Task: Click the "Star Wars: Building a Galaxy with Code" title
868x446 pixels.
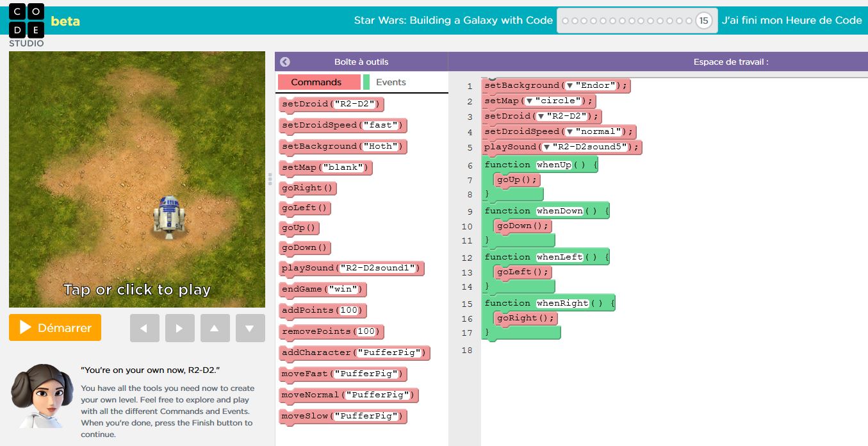Action: coord(454,21)
